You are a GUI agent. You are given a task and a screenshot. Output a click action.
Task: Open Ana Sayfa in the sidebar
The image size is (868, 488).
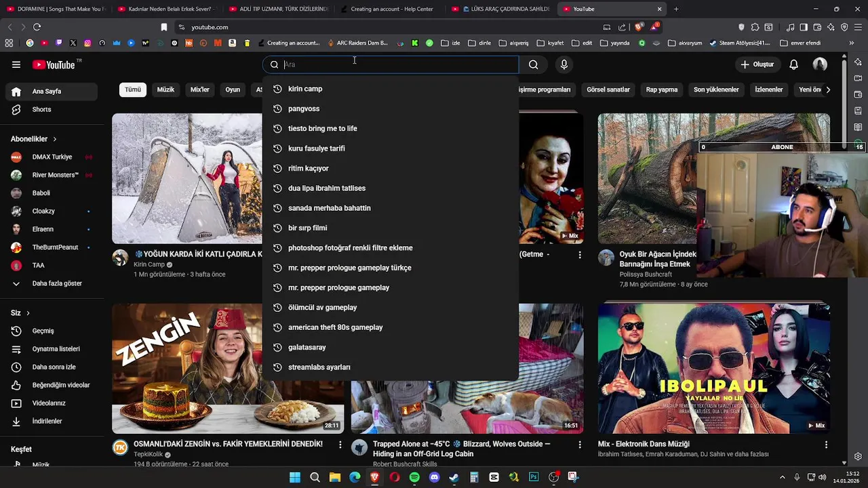[52, 91]
